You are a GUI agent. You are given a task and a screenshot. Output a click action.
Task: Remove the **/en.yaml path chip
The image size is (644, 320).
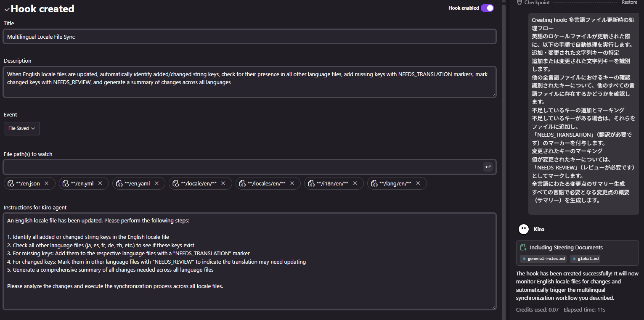pos(156,183)
